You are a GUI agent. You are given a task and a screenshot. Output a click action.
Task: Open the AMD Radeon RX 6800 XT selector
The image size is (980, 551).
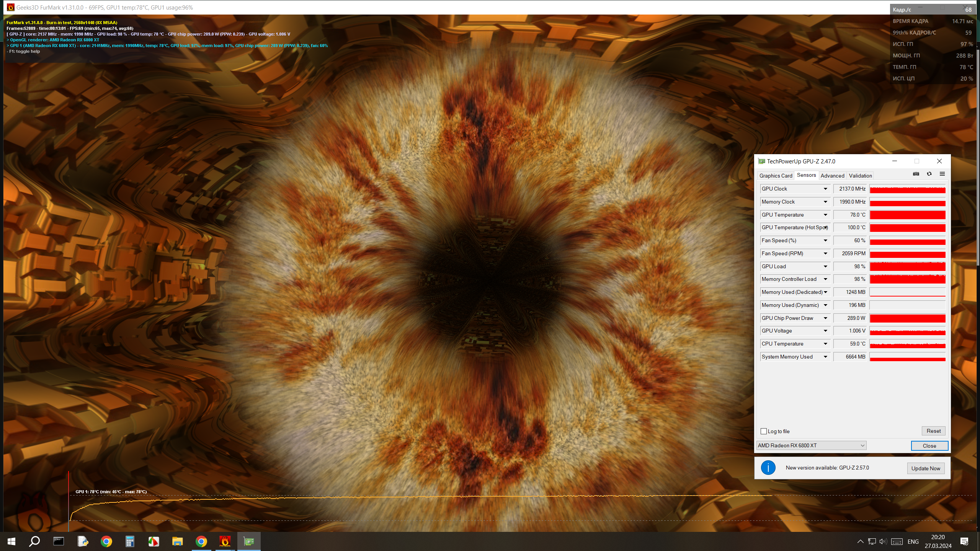pyautogui.click(x=811, y=445)
